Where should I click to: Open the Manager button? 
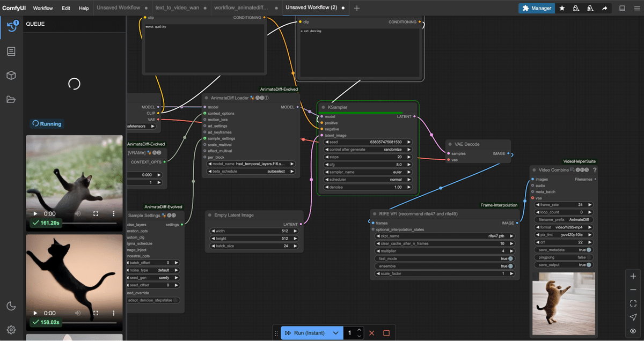(537, 8)
